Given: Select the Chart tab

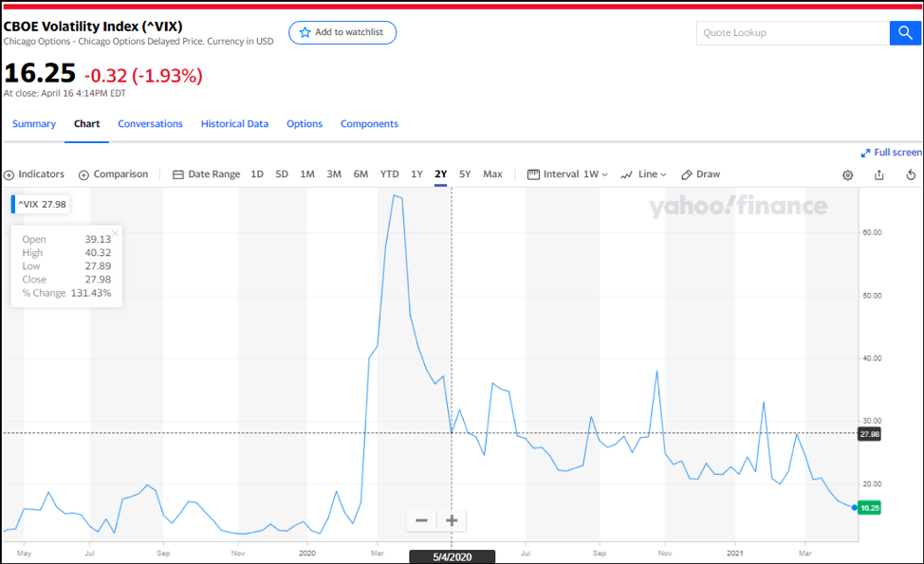Looking at the screenshot, I should click(x=86, y=123).
